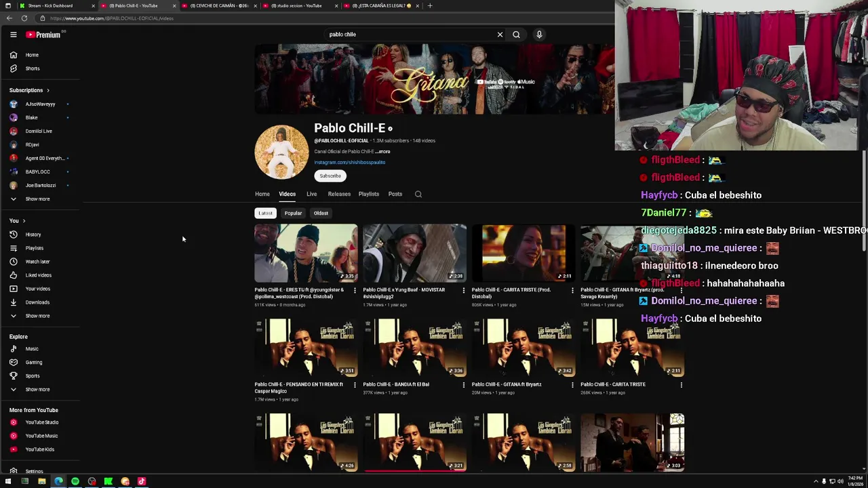This screenshot has height=488, width=868.
Task: Open the Windows Start menu
Action: [x=8, y=482]
